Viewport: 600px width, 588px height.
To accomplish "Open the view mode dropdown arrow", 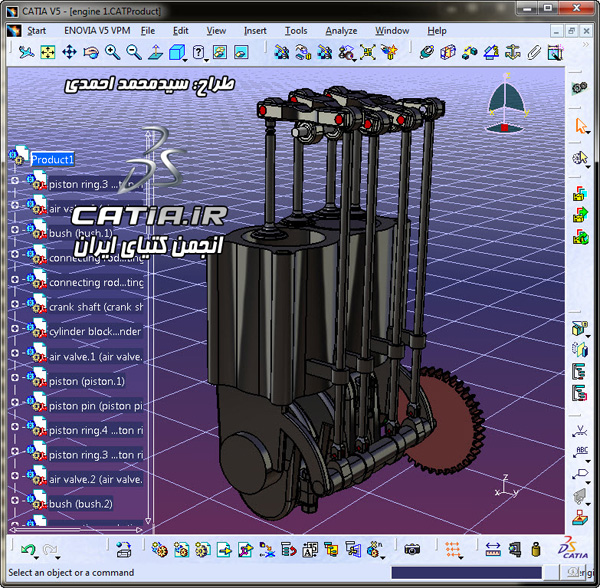I will (x=207, y=60).
